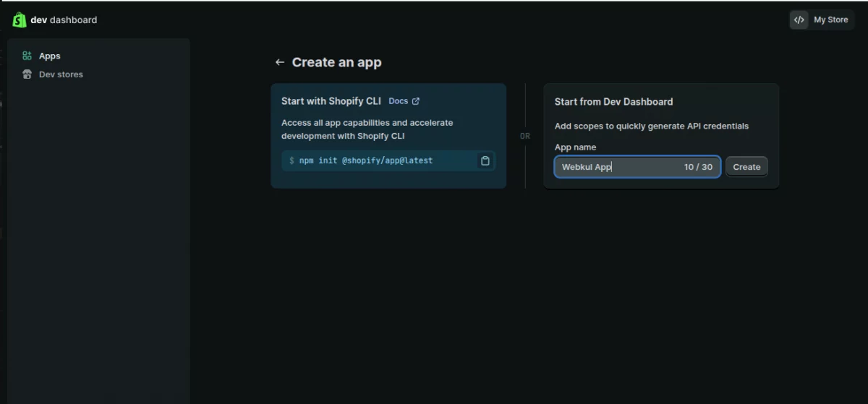
Task: Open the My Store switcher label
Action: (830, 20)
